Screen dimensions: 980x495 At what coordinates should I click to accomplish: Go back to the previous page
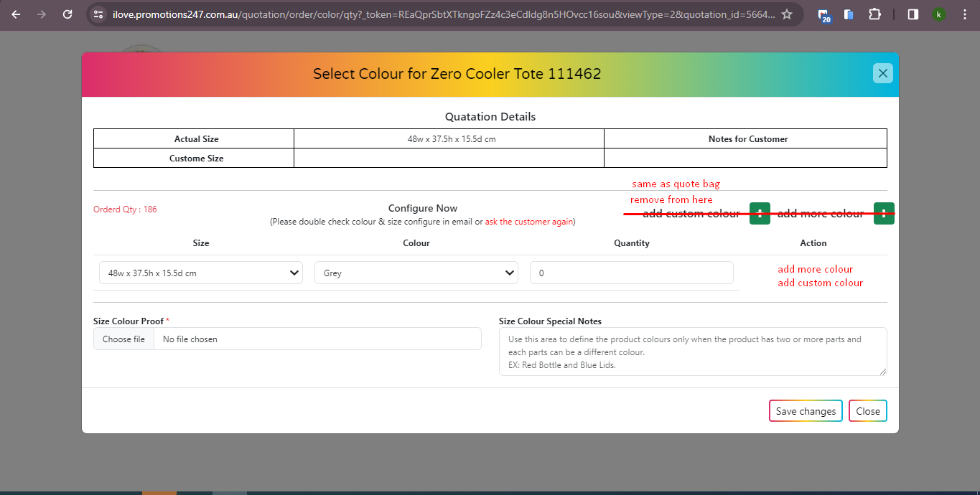coord(16,14)
